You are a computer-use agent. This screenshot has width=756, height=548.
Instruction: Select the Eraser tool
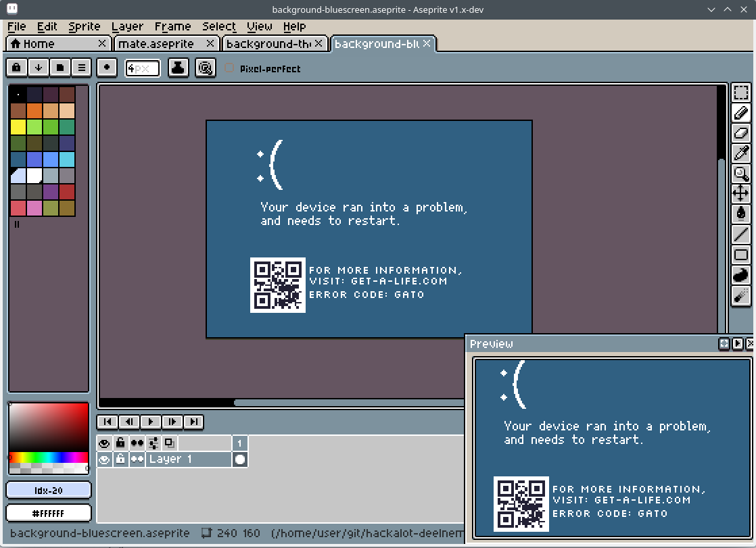741,133
